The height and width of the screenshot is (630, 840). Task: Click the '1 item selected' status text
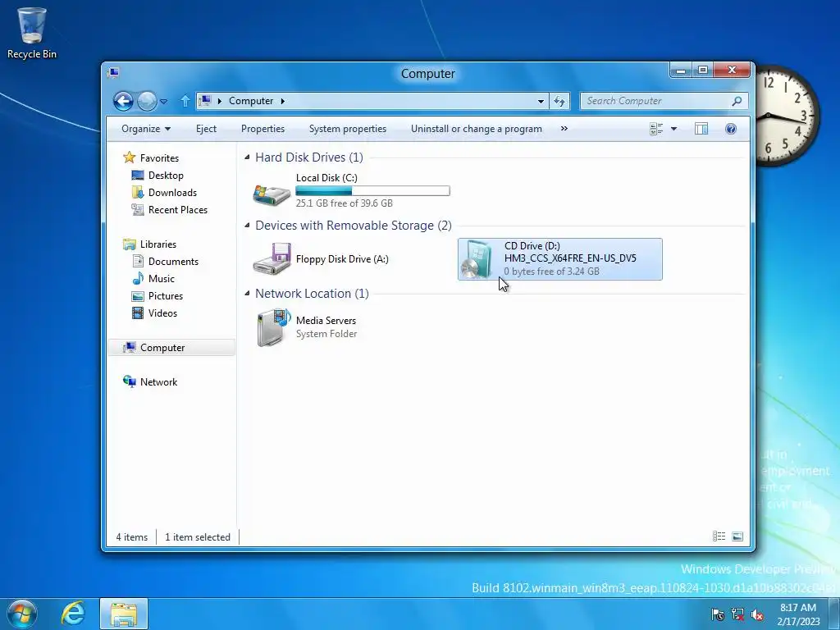tap(198, 536)
